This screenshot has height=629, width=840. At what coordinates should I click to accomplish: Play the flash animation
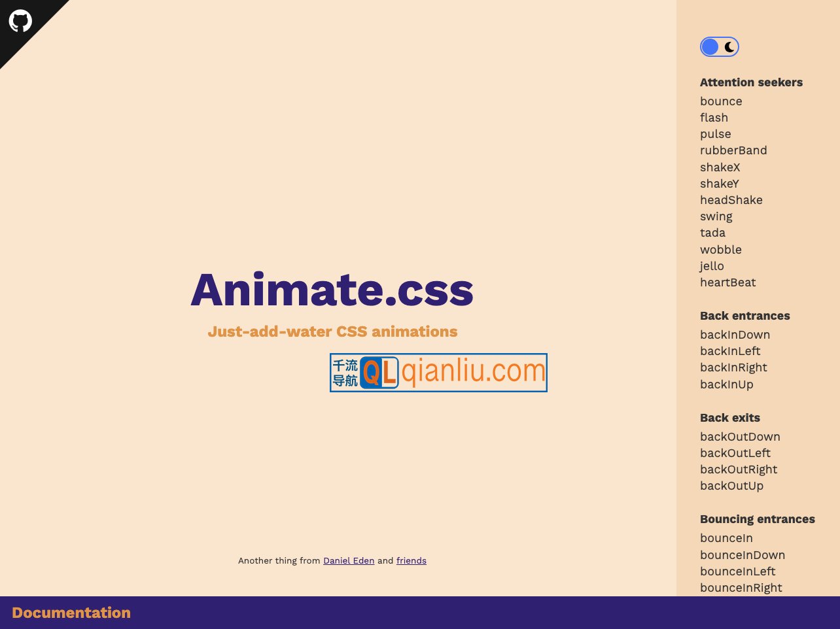(x=713, y=118)
